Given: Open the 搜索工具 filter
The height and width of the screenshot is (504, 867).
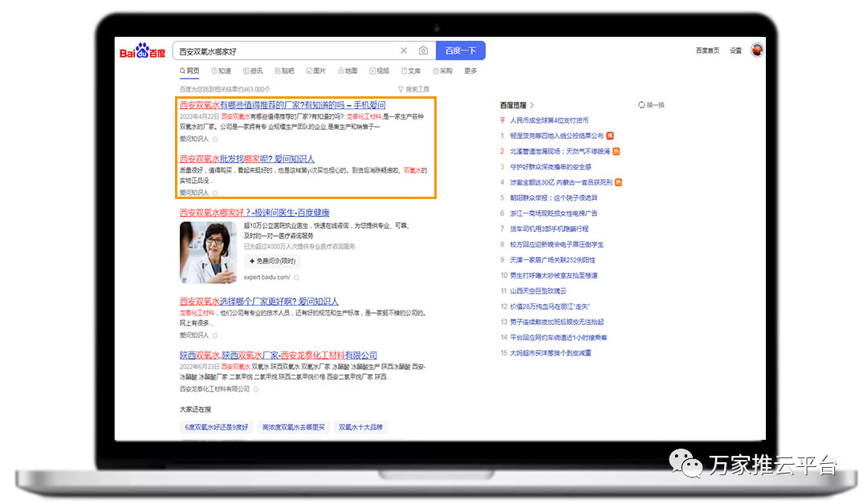Looking at the screenshot, I should (x=413, y=89).
